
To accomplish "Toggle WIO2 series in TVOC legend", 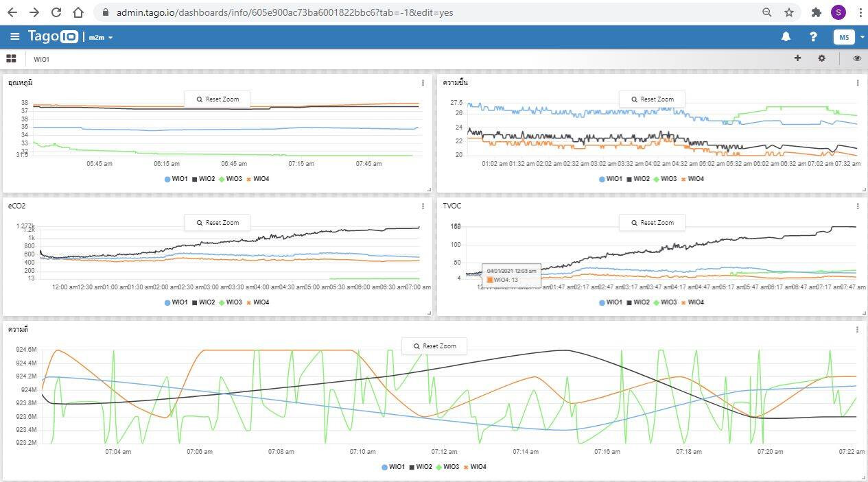I will coord(639,302).
